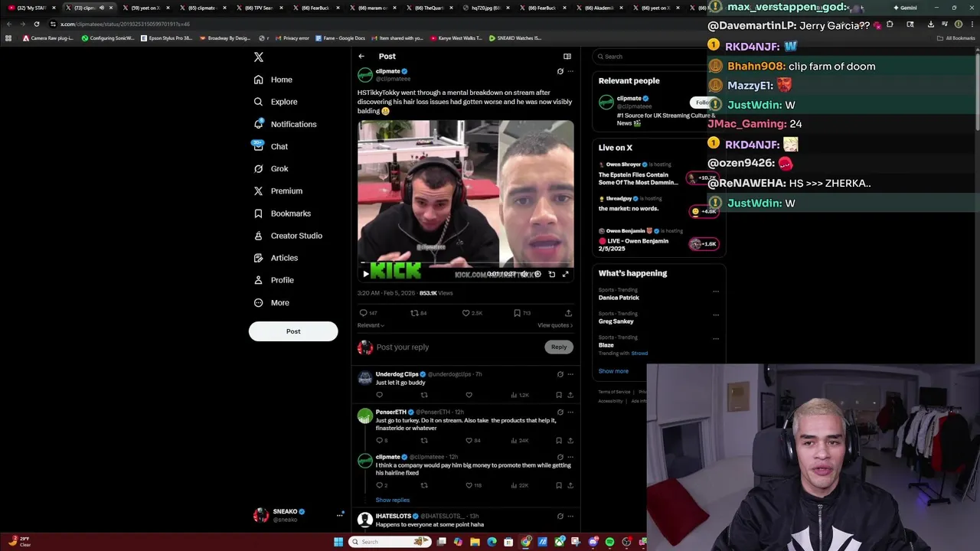The width and height of the screenshot is (980, 551).
Task: Open Articles in X sidebar
Action: [x=276, y=258]
